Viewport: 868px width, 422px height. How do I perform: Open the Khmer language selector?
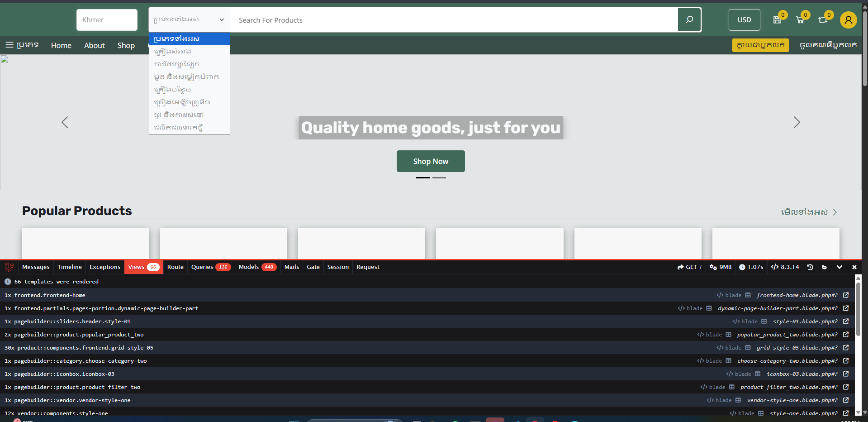coord(107,20)
